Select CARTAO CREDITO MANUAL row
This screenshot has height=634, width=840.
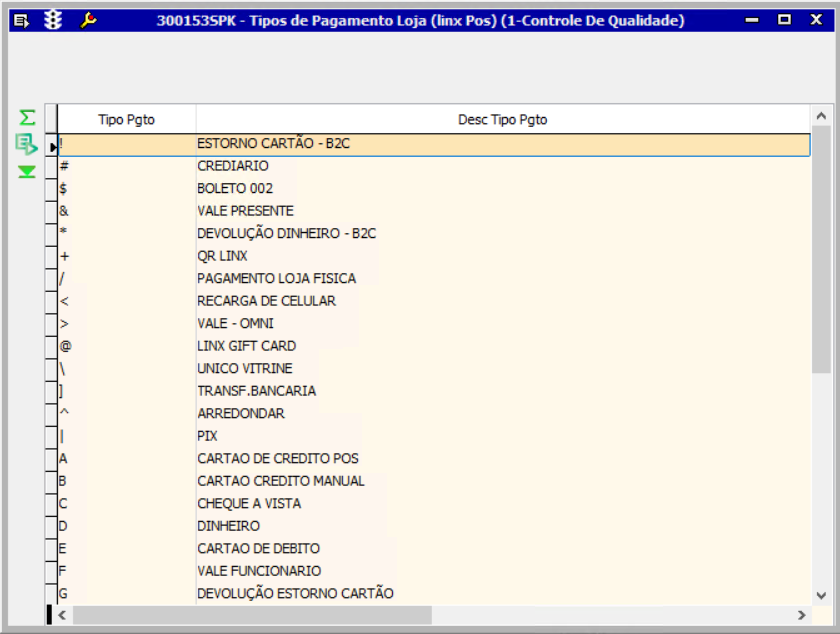coord(434,481)
